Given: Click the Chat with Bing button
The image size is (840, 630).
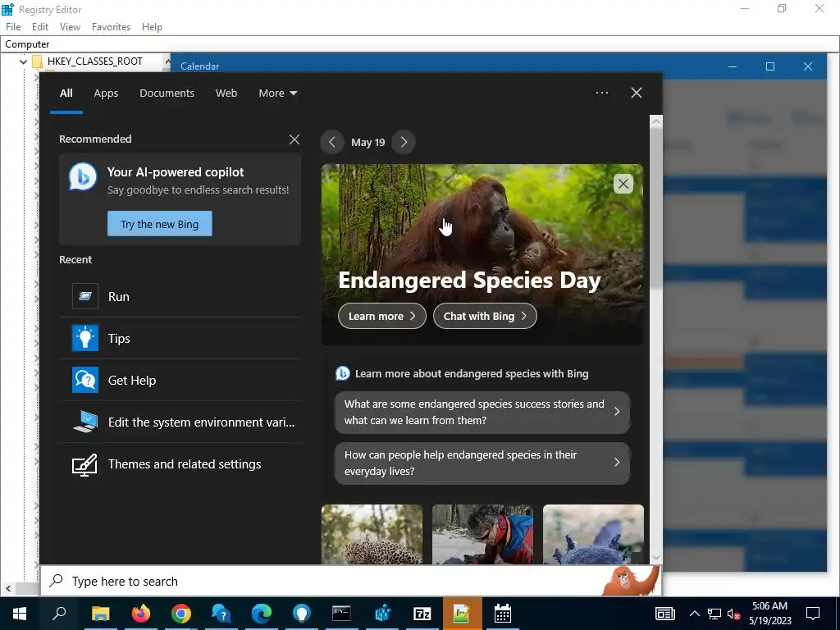Looking at the screenshot, I should pos(485,316).
